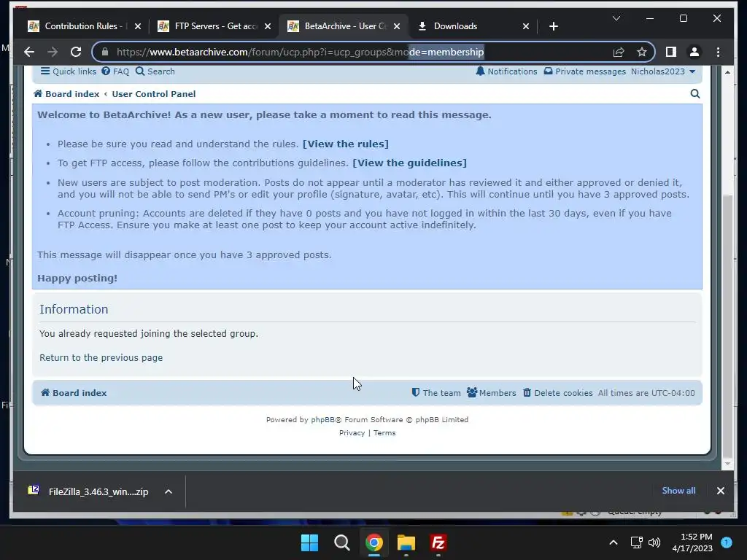Switch to the FTP Servers tab
Screen dimensions: 747x560
coord(216,26)
